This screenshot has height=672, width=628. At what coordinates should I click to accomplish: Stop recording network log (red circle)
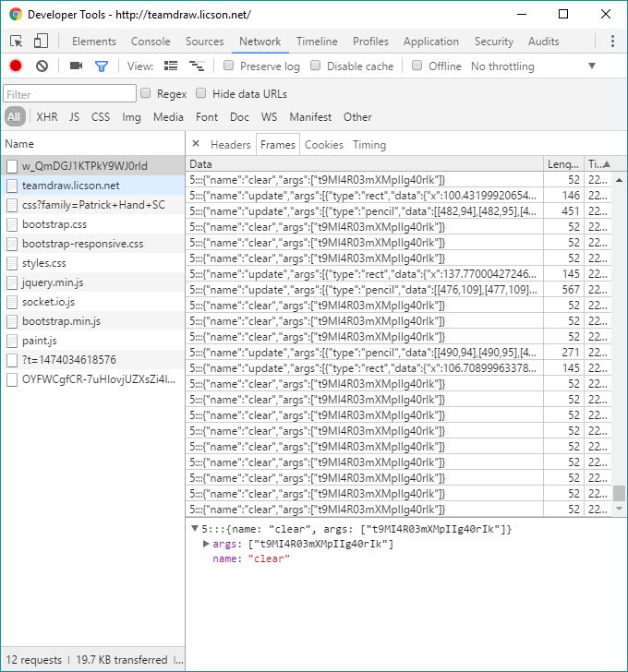(16, 66)
